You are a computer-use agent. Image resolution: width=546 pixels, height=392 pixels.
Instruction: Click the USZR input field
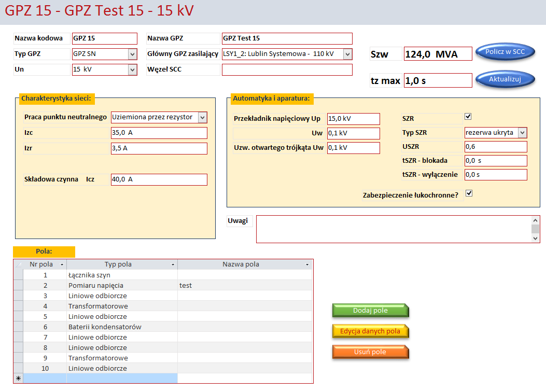(x=496, y=147)
